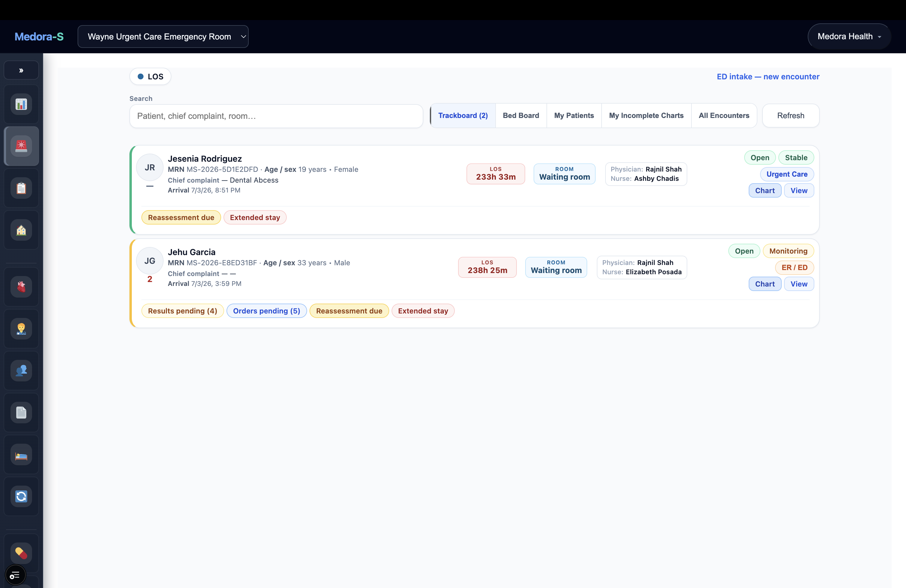
Task: Click Open status pill on Jesenia's card
Action: click(x=760, y=157)
